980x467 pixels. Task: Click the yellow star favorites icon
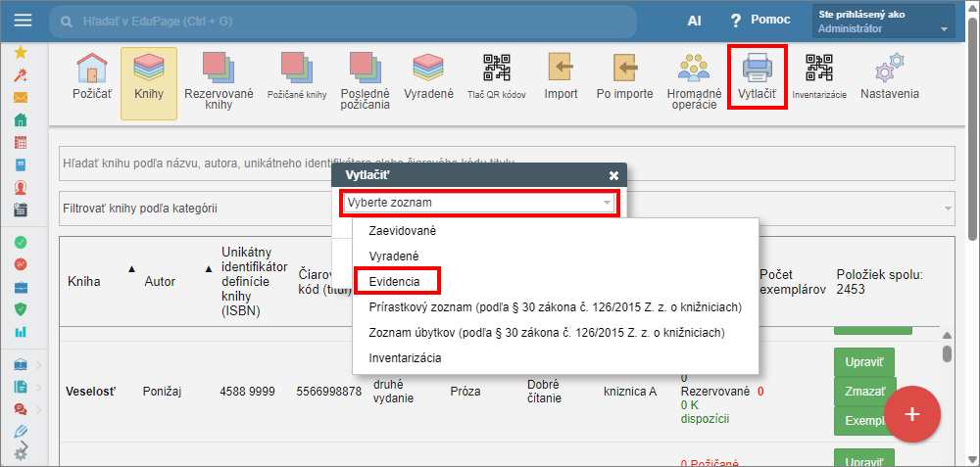tap(20, 52)
